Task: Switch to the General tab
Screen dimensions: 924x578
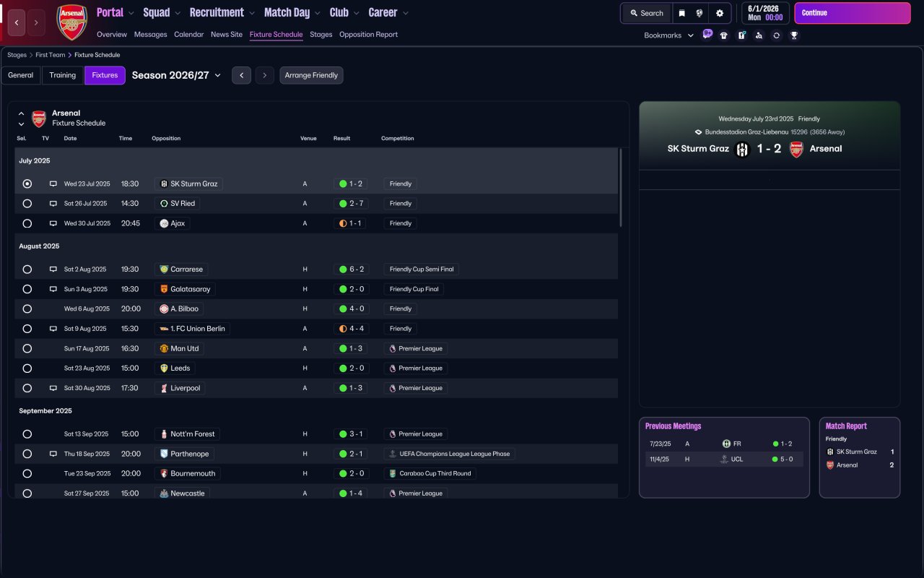Action: tap(21, 75)
